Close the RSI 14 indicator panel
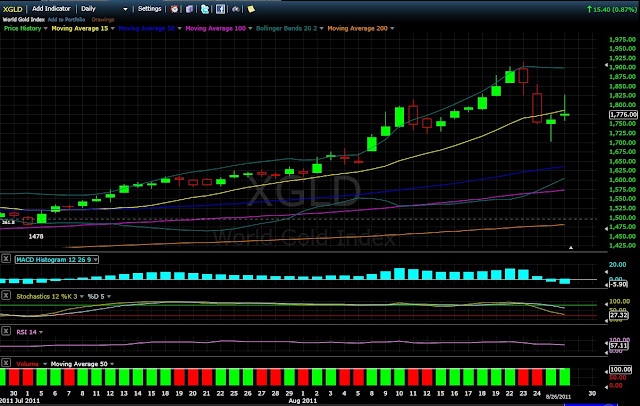The width and height of the screenshot is (640, 406). click(6, 331)
